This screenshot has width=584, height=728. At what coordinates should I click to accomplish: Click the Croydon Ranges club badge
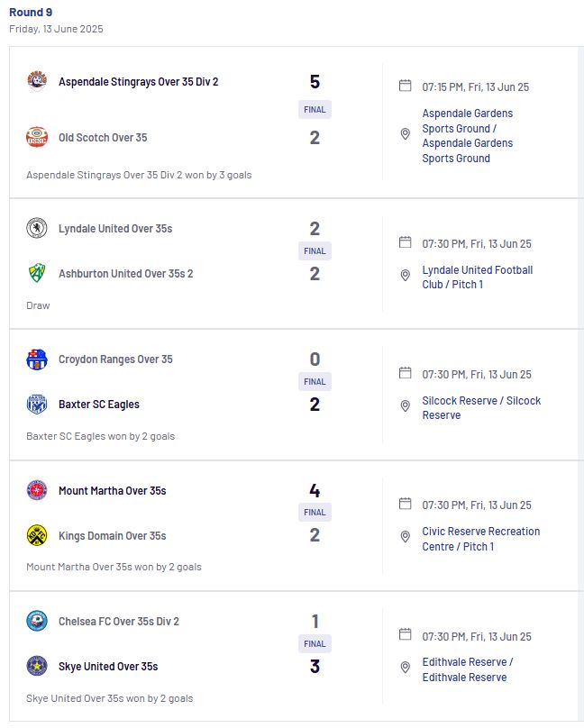37,359
